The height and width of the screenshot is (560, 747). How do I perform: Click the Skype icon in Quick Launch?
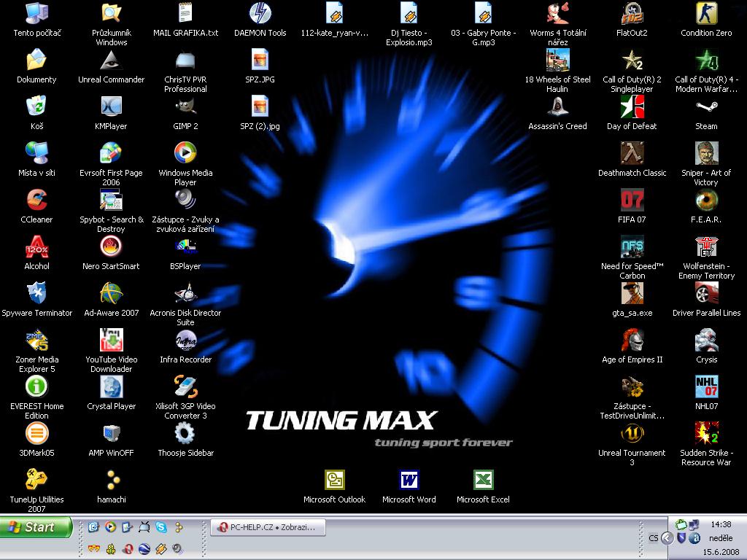161,526
